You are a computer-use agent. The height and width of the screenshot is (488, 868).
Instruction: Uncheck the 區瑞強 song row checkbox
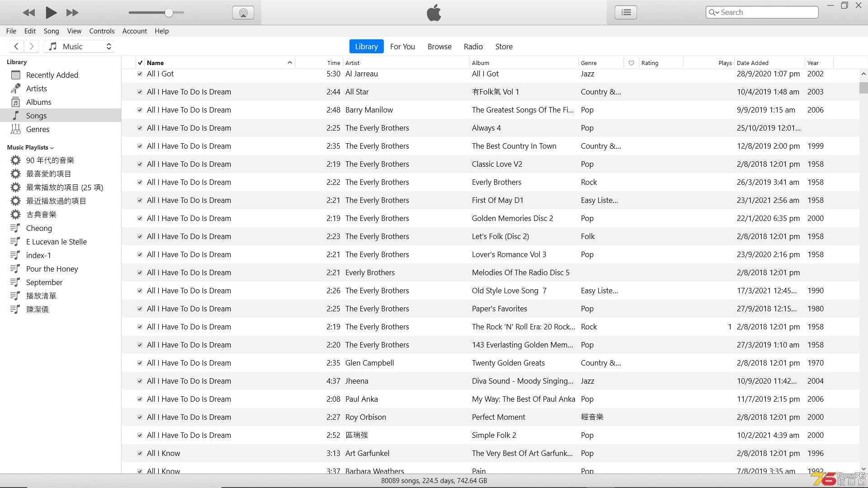[x=140, y=435]
